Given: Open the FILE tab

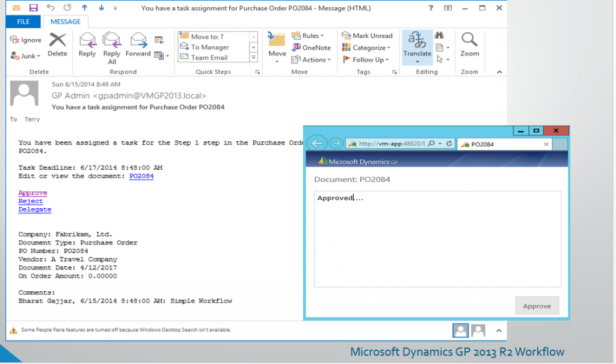Looking at the screenshot, I should (x=23, y=22).
